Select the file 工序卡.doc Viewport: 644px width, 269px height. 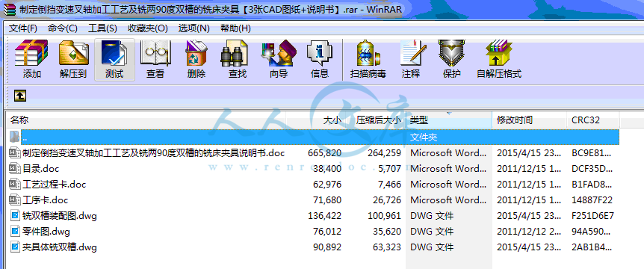(x=45, y=200)
